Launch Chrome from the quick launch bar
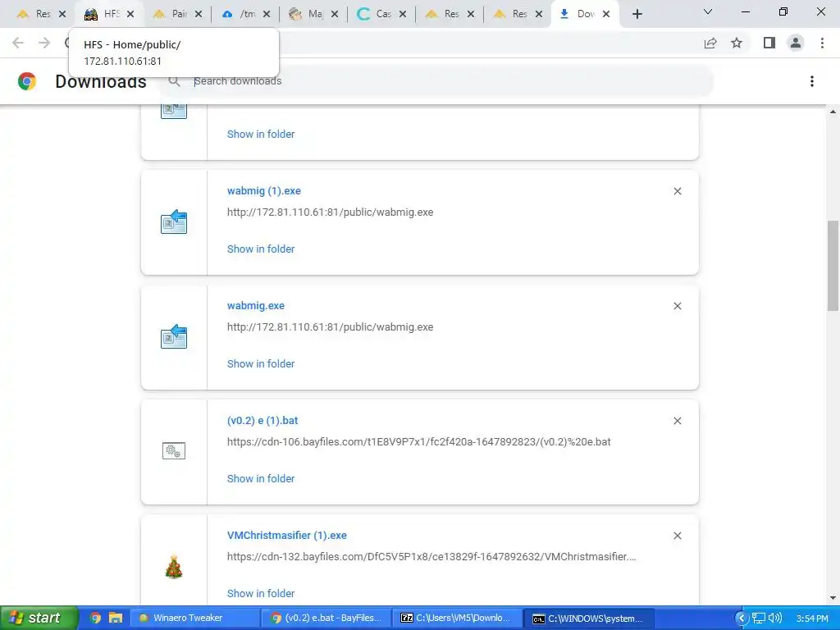Image resolution: width=840 pixels, height=630 pixels. (x=95, y=618)
